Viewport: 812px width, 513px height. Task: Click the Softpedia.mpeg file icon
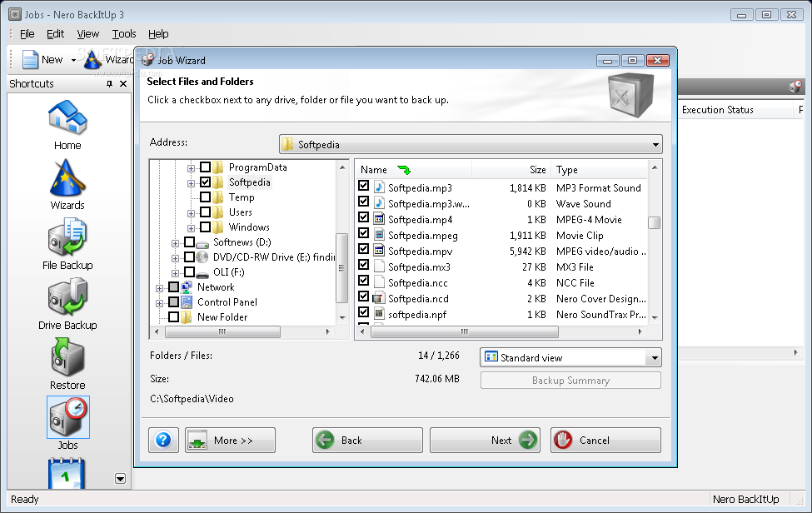click(379, 235)
